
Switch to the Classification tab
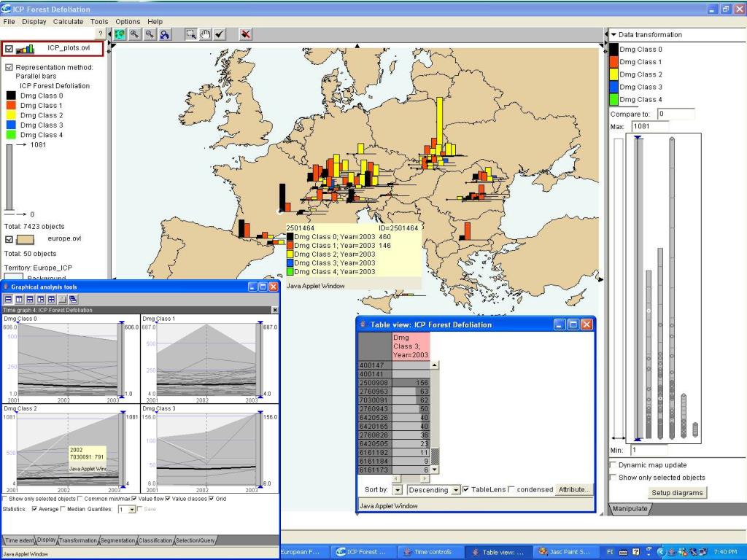(155, 540)
